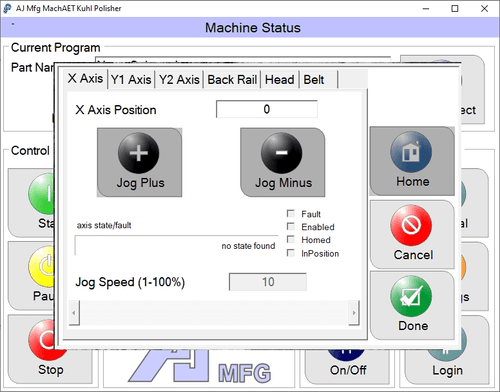500x392 pixels.
Task: Open the Head tab
Action: (x=280, y=80)
